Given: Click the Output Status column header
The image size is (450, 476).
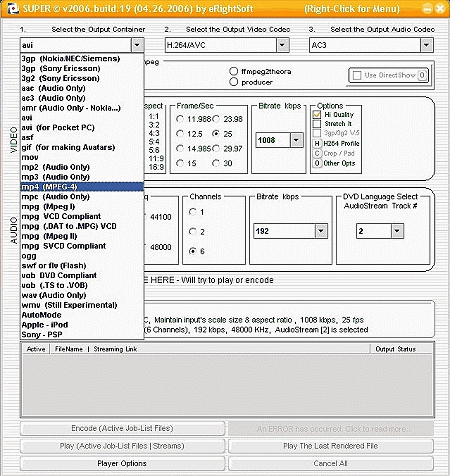Looking at the screenshot, I should (401, 349).
